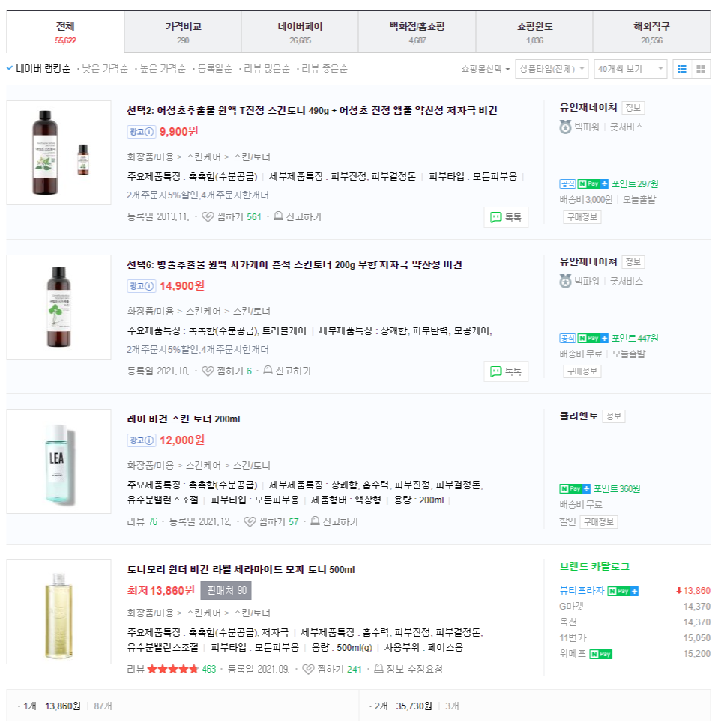Sort by 높은 가격순
This screenshot has width=715, height=728.
tap(163, 69)
